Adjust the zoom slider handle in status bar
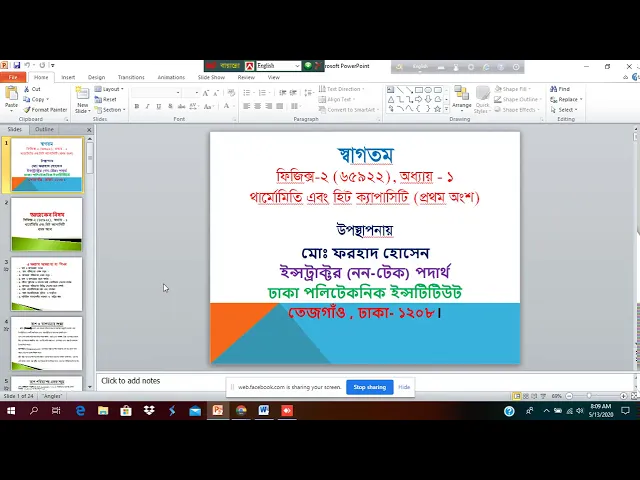This screenshot has width=640, height=480. (x=589, y=396)
